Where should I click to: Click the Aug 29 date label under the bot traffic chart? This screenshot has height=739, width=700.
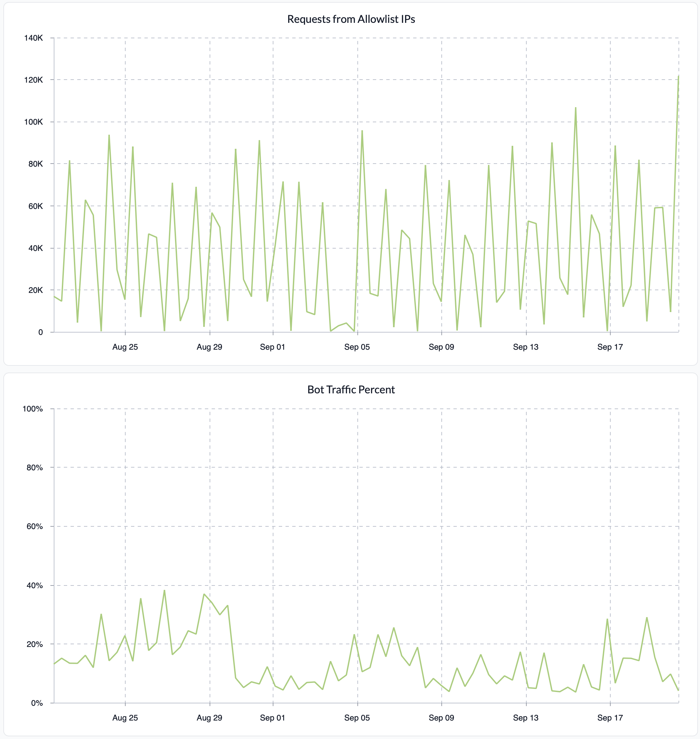209,718
